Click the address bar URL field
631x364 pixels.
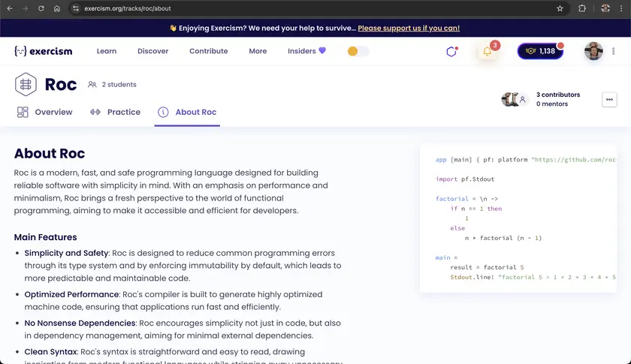[x=318, y=8]
